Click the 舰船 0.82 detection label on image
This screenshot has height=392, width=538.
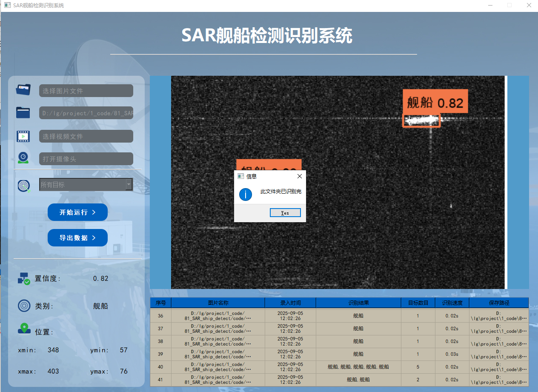pyautogui.click(x=435, y=102)
